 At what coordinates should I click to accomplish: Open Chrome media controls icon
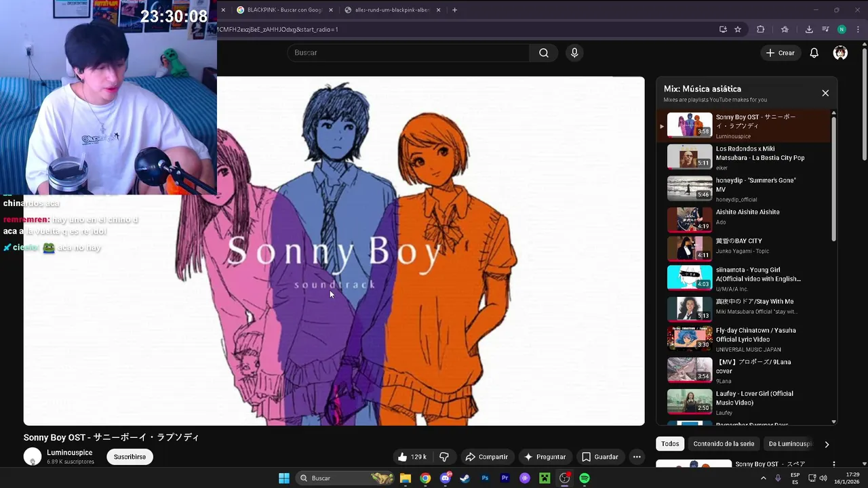(x=825, y=29)
